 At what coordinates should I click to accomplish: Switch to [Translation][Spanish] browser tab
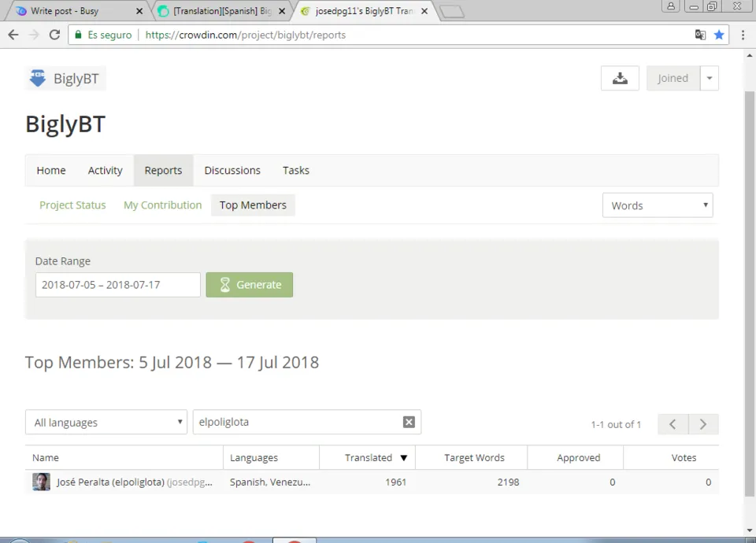(x=222, y=11)
